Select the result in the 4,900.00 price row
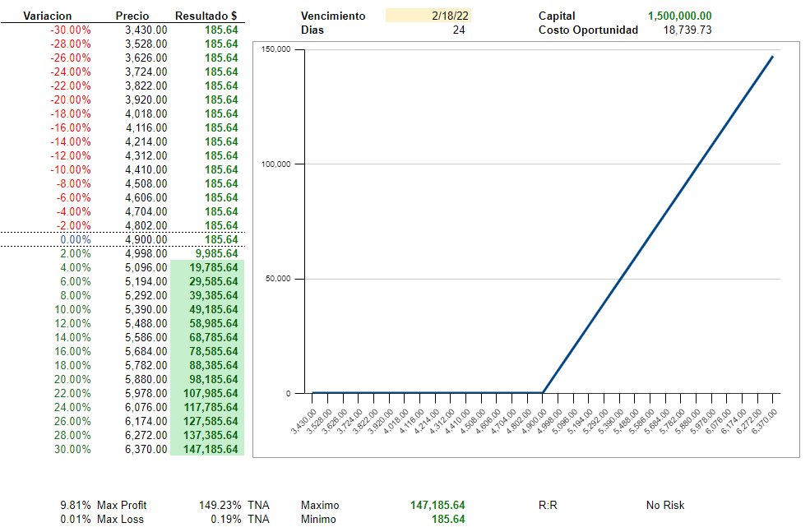This screenshot has height=532, width=810. pyautogui.click(x=221, y=239)
